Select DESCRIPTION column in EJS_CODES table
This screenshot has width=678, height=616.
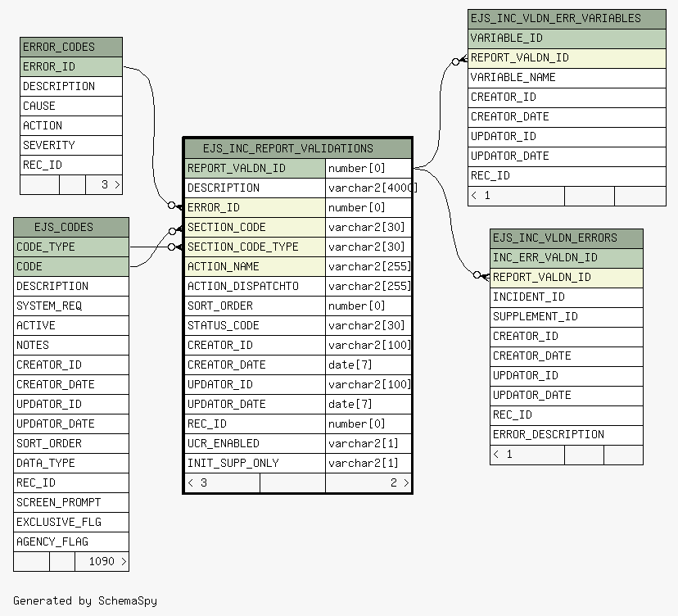tap(71, 286)
